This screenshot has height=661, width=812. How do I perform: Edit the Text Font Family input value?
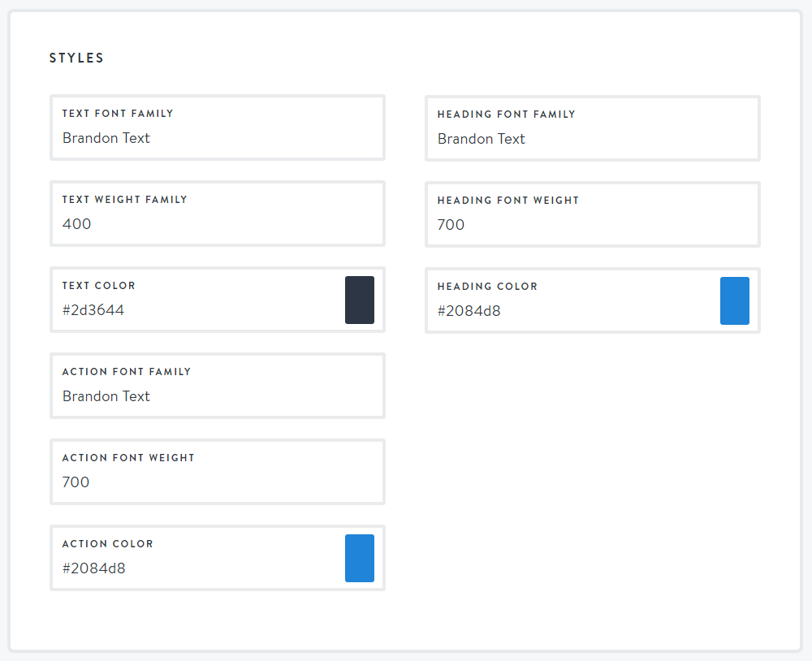tap(106, 138)
